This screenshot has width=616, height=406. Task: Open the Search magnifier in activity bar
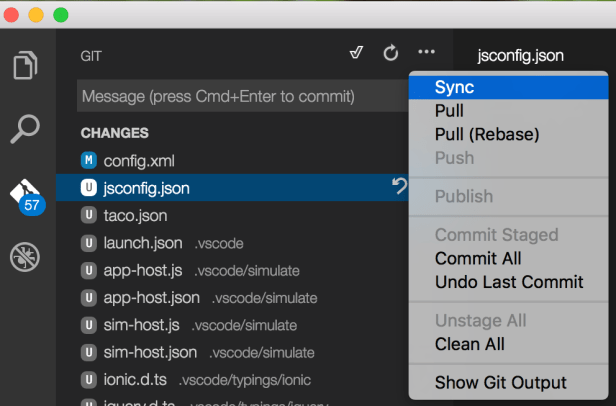point(26,128)
